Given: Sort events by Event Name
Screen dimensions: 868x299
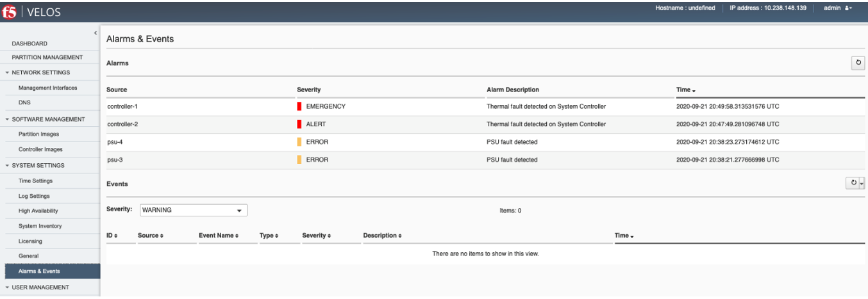Looking at the screenshot, I should 219,236.
